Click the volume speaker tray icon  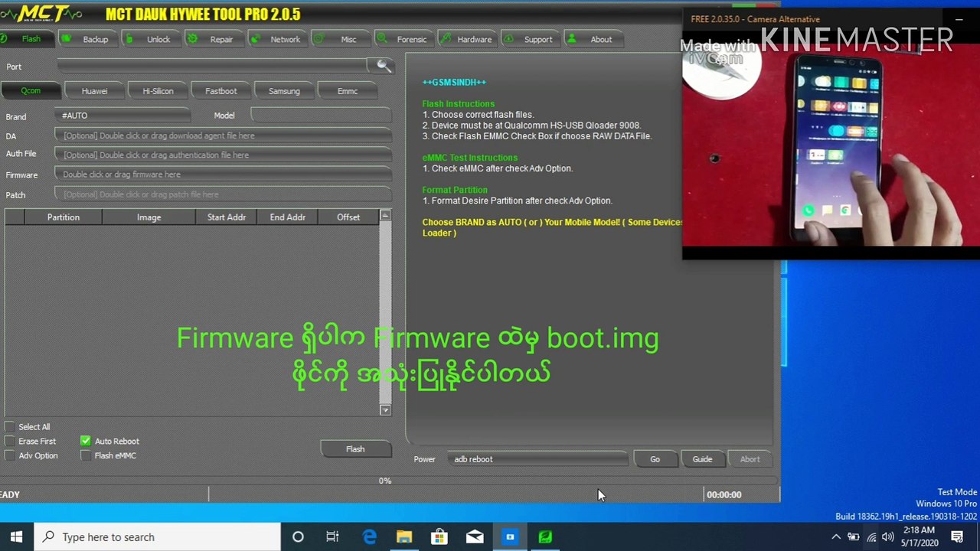tap(888, 537)
